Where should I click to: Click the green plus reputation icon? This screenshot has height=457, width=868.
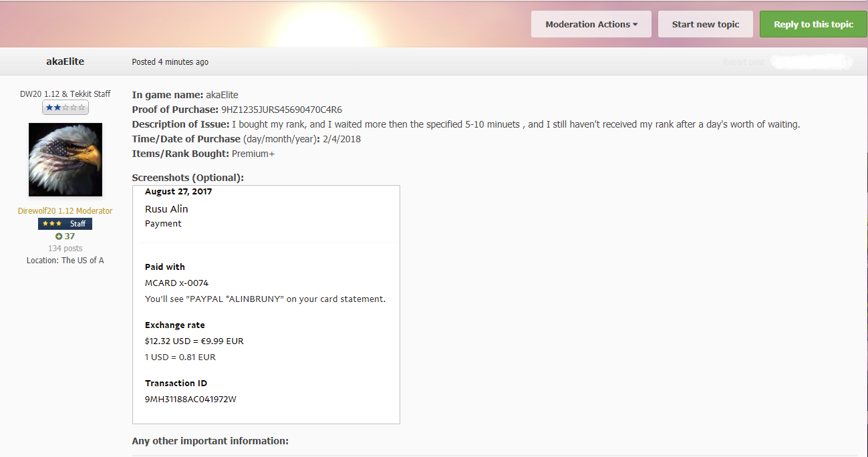coord(59,236)
